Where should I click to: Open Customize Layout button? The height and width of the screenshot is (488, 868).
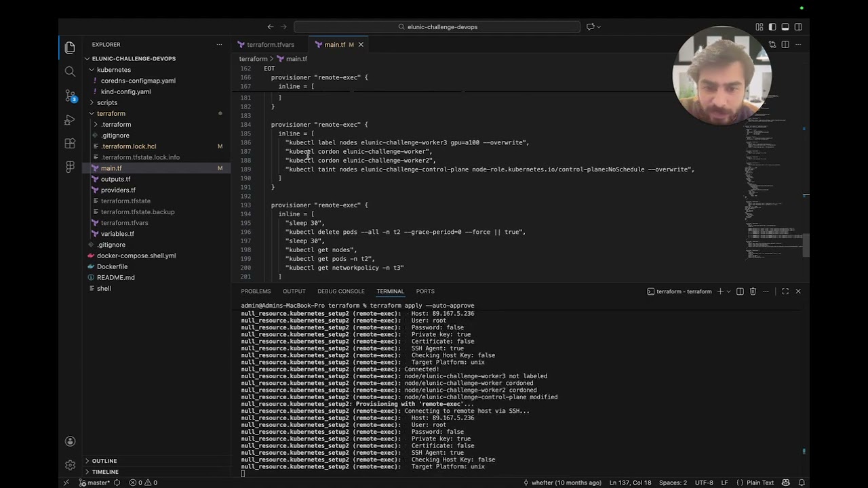[x=759, y=26]
